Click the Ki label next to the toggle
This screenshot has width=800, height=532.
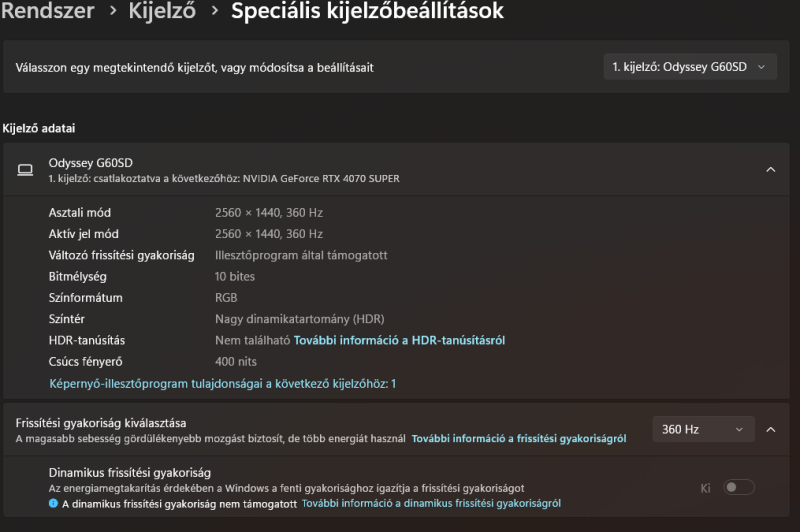point(705,488)
